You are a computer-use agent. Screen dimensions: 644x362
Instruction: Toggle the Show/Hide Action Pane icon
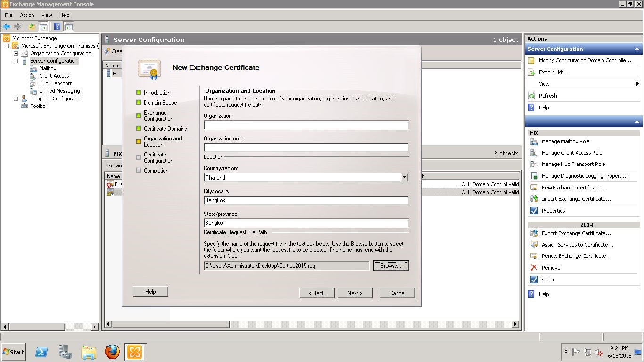69,26
